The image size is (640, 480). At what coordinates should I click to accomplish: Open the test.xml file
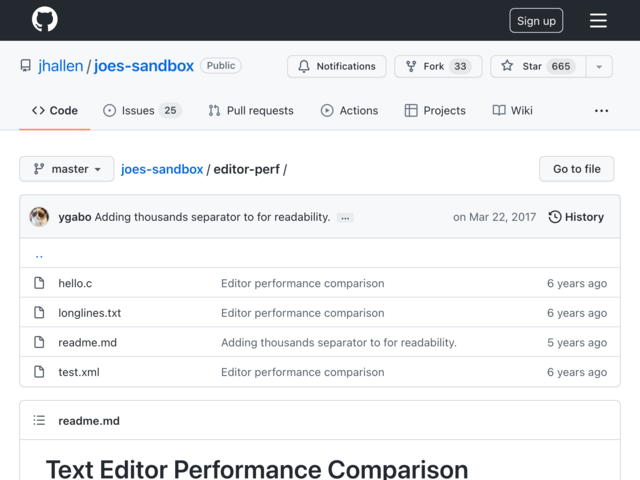79,372
